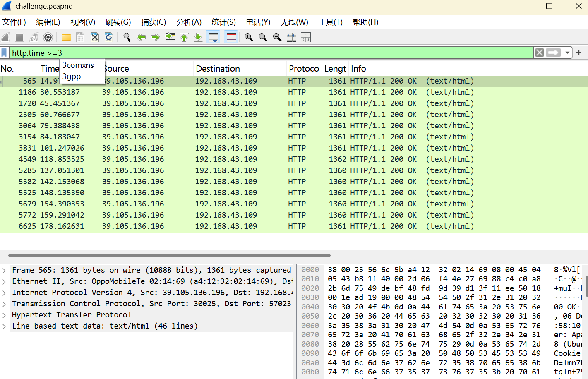Click the display filter bookmark icon
Viewport: 588px width, 379px height.
pyautogui.click(x=4, y=53)
